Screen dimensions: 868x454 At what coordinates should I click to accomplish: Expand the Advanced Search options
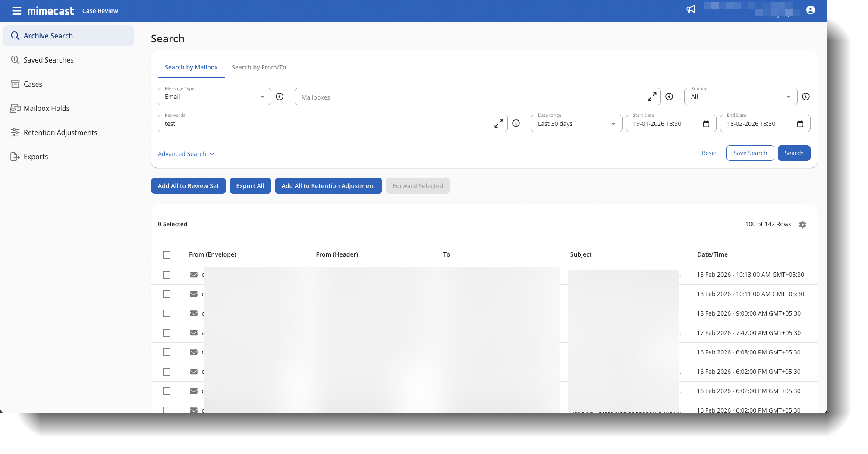(x=186, y=154)
